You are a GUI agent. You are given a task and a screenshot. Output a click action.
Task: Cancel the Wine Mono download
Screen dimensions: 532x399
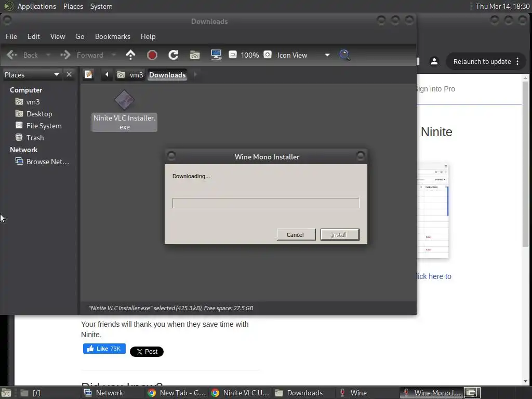pyautogui.click(x=296, y=234)
